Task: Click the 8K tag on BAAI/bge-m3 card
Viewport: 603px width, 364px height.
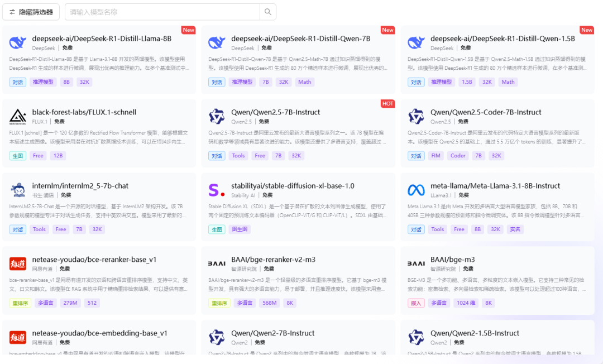Action: 489,303
